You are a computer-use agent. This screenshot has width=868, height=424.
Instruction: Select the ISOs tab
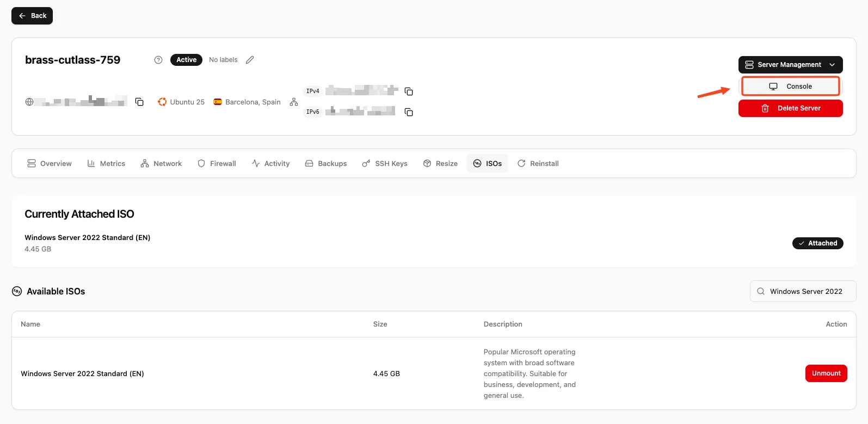click(487, 163)
